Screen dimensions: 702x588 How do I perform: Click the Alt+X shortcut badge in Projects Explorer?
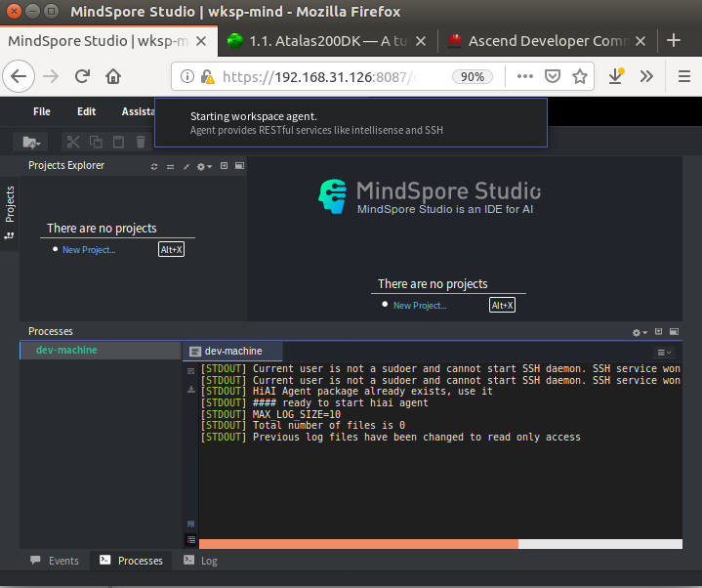coord(171,249)
